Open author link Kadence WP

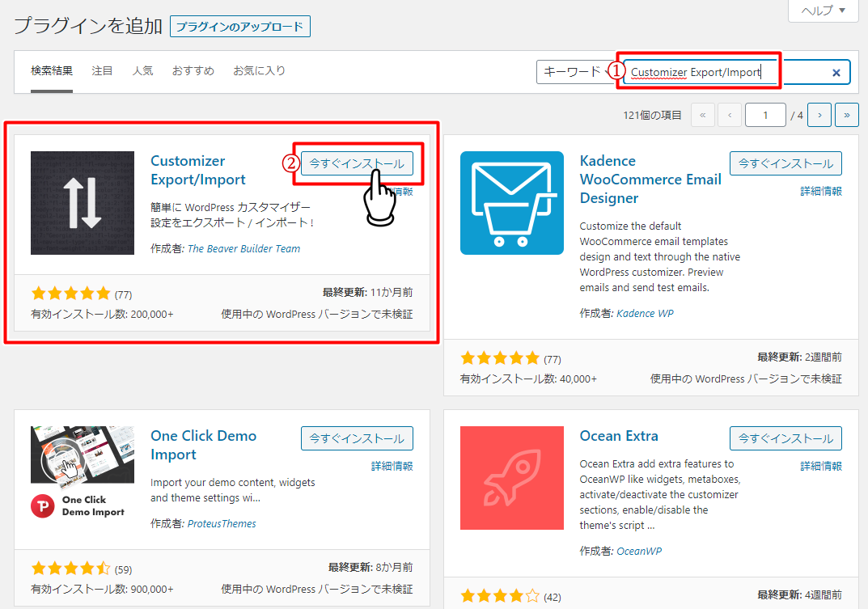click(645, 313)
